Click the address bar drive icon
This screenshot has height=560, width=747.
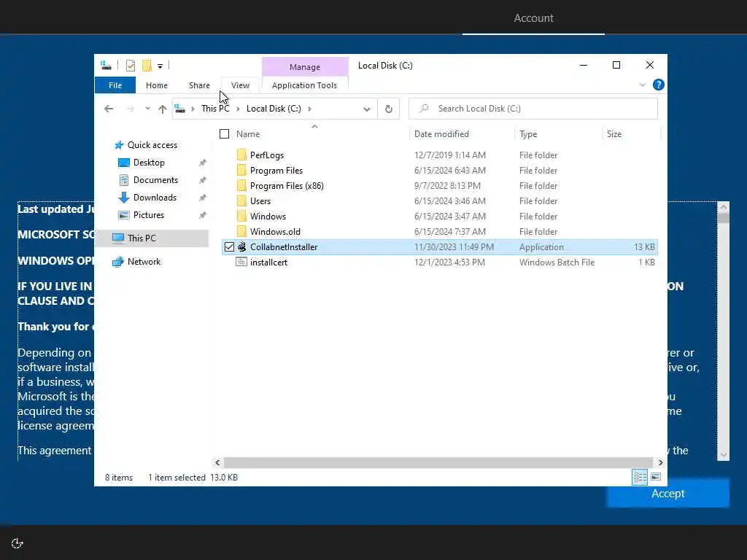click(x=179, y=109)
